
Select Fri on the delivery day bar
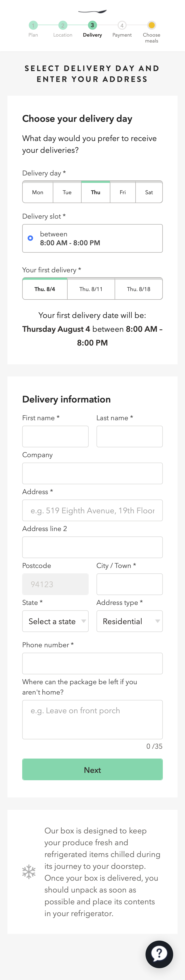click(123, 192)
